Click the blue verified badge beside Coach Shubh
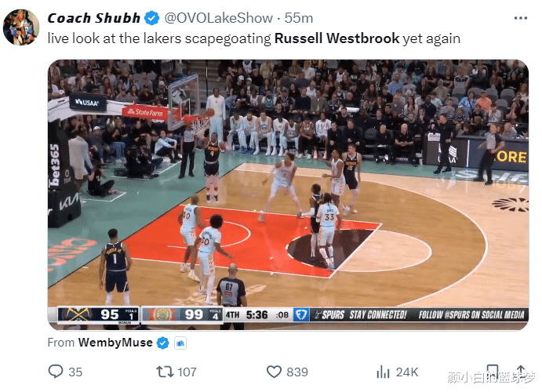The height and width of the screenshot is (392, 542). pyautogui.click(x=151, y=18)
